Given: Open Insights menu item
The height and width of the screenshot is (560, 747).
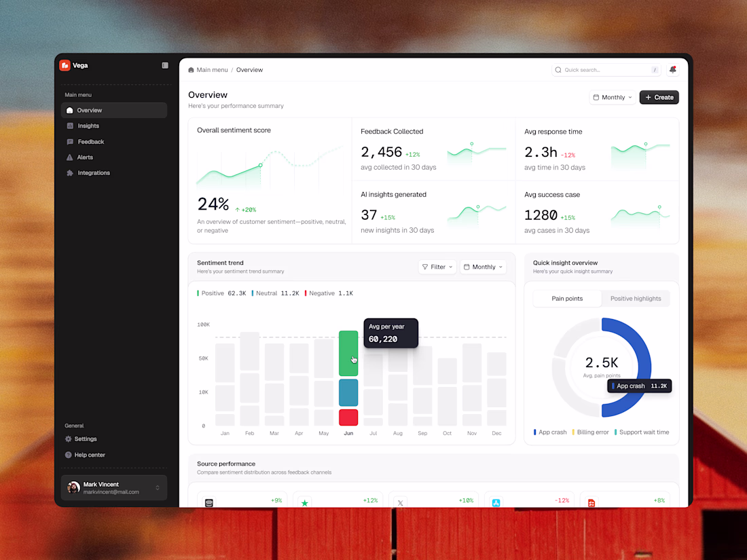Looking at the screenshot, I should click(x=114, y=126).
